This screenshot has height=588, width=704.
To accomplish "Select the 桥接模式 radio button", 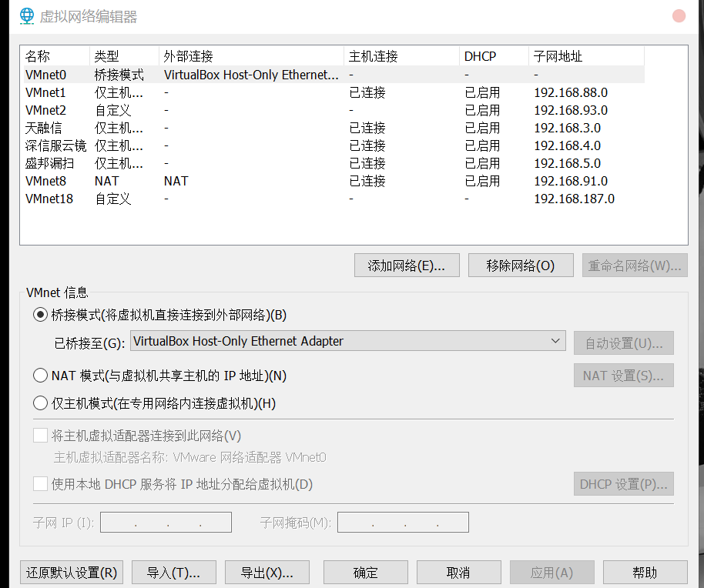I will coord(40,315).
